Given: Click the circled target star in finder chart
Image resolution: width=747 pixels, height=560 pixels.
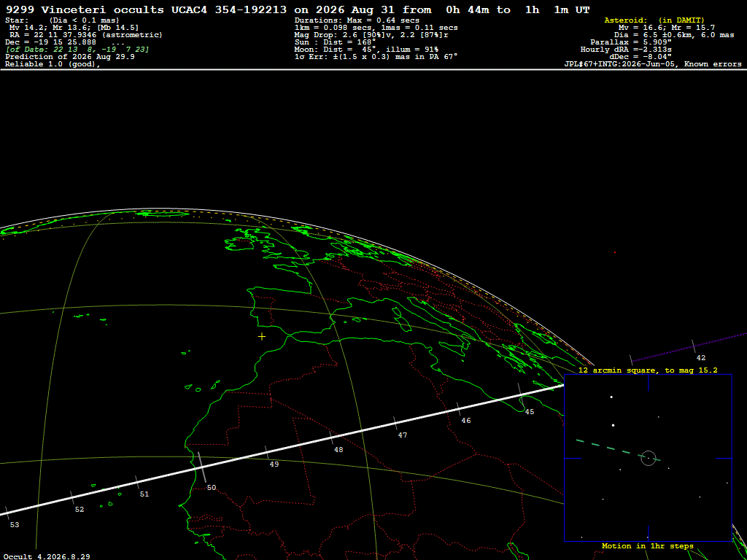Looking at the screenshot, I should pyautogui.click(x=649, y=458).
